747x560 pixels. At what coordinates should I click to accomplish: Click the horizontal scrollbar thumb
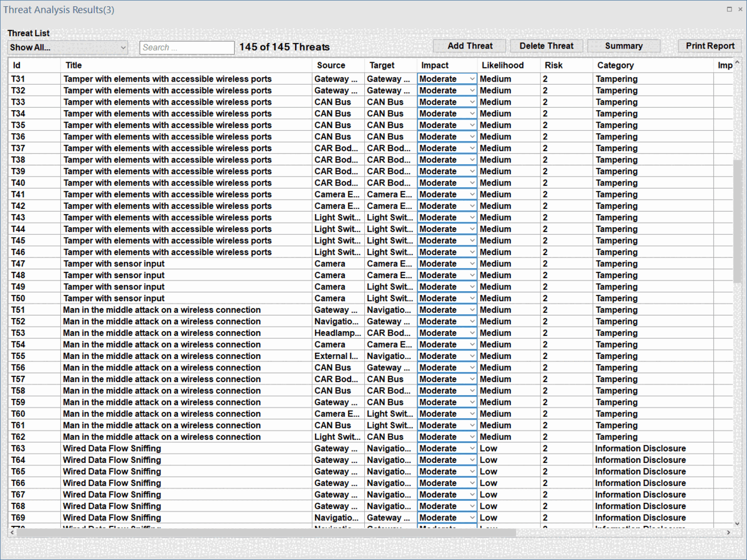click(x=265, y=533)
